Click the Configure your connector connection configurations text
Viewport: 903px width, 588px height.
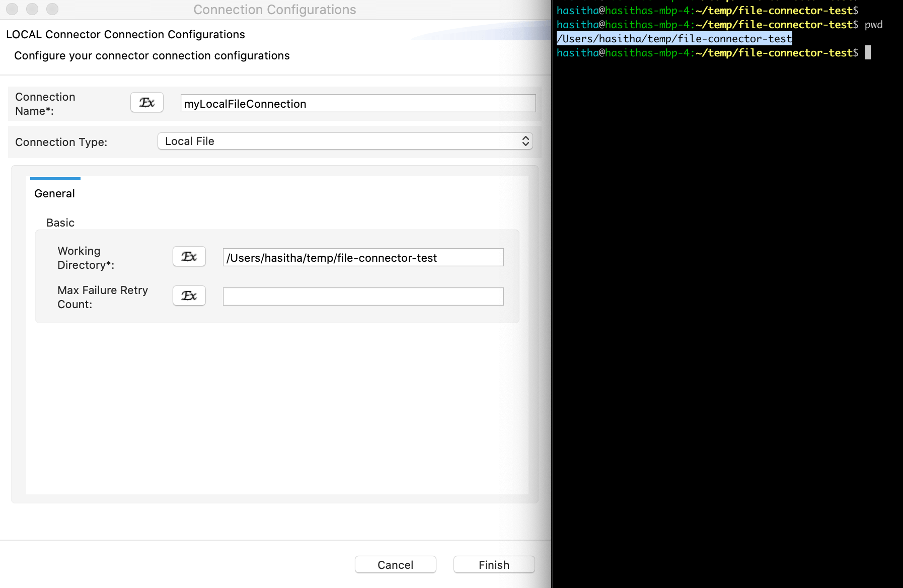[152, 55]
